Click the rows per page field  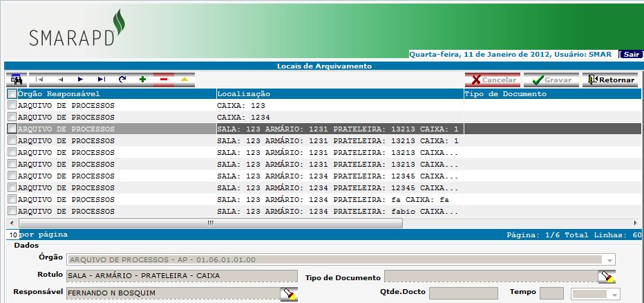coord(13,235)
